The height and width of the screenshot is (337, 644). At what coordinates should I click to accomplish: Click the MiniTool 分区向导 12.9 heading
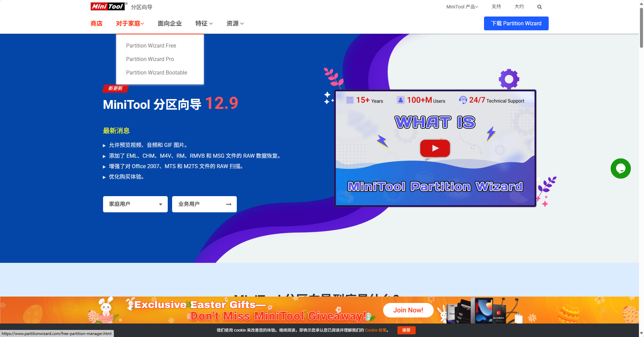pyautogui.click(x=170, y=104)
